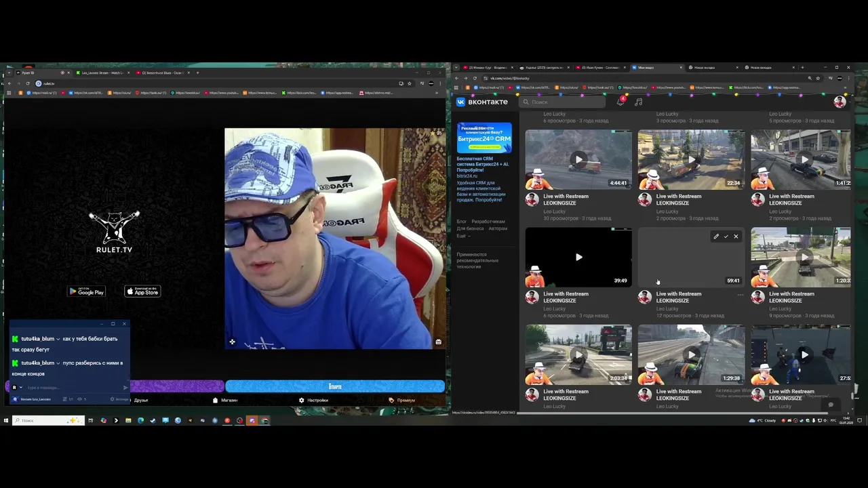868x488 pixels.
Task: Click the chat send arrow icon
Action: [125, 388]
